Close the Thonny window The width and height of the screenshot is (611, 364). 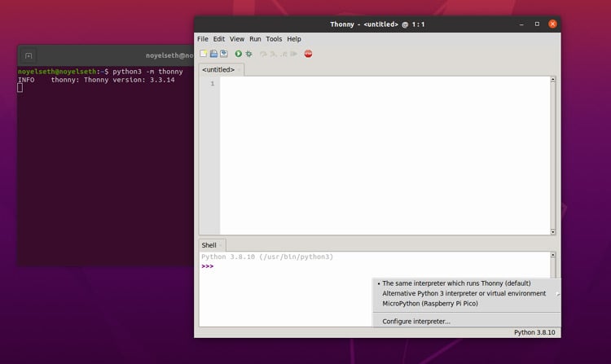click(552, 24)
